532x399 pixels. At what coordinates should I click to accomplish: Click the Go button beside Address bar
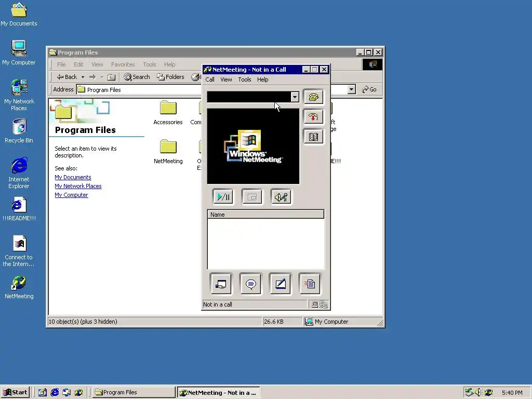(369, 89)
